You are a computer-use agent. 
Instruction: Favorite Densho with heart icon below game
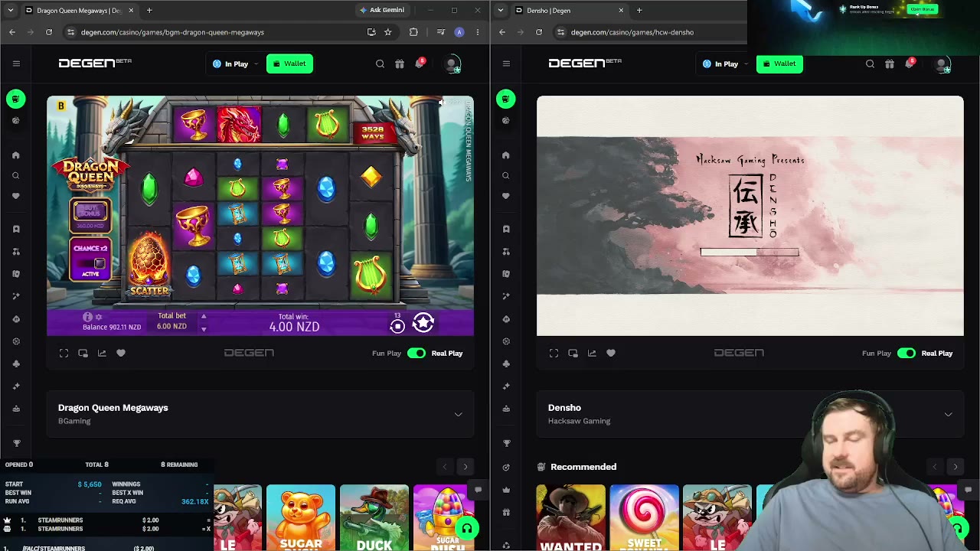tap(611, 353)
